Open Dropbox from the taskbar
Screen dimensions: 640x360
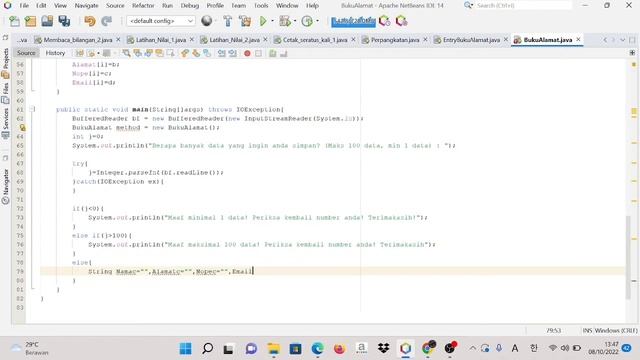(x=383, y=348)
